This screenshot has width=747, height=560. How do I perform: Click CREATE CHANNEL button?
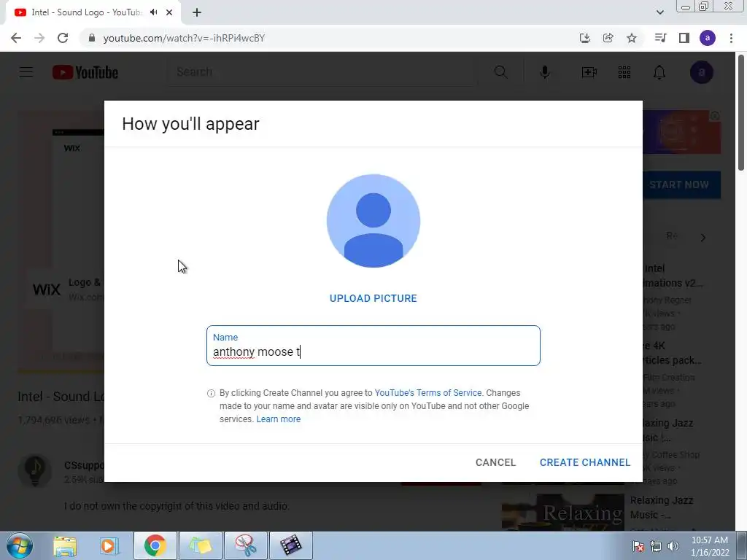coord(585,462)
